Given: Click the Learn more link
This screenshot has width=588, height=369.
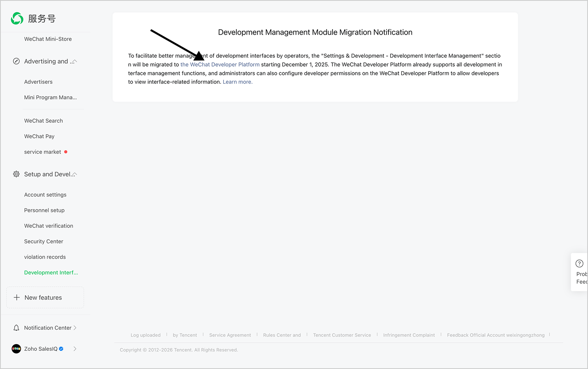Looking at the screenshot, I should 238,82.
